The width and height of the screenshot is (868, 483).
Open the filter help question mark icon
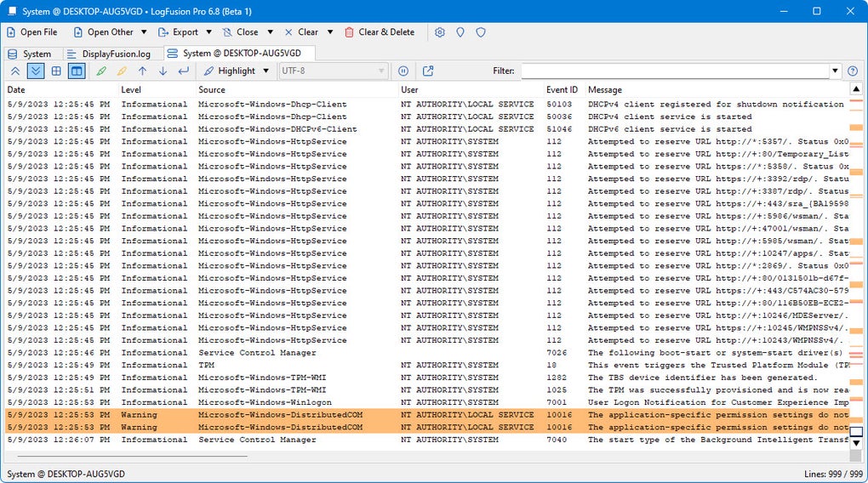click(853, 71)
